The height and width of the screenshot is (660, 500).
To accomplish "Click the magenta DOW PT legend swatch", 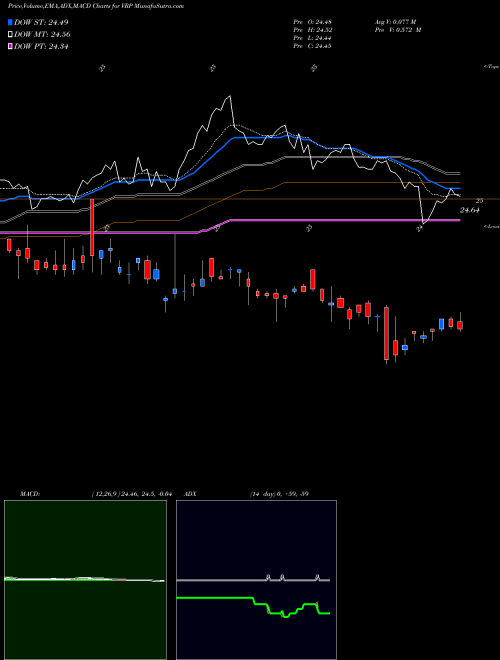I will coord(11,47).
